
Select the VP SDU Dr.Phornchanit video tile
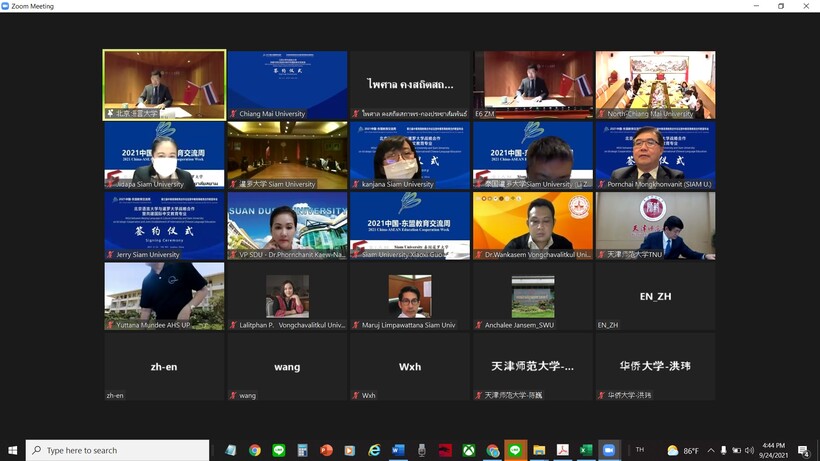pos(288,226)
